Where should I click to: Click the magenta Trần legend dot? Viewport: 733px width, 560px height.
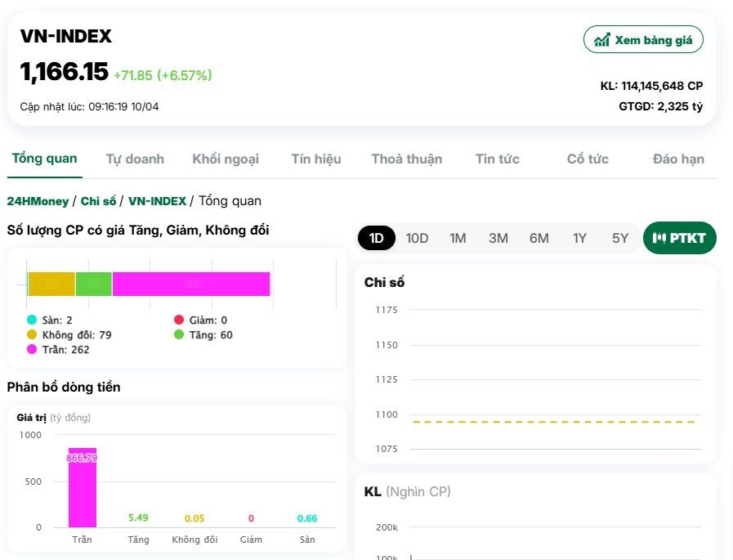click(32, 349)
